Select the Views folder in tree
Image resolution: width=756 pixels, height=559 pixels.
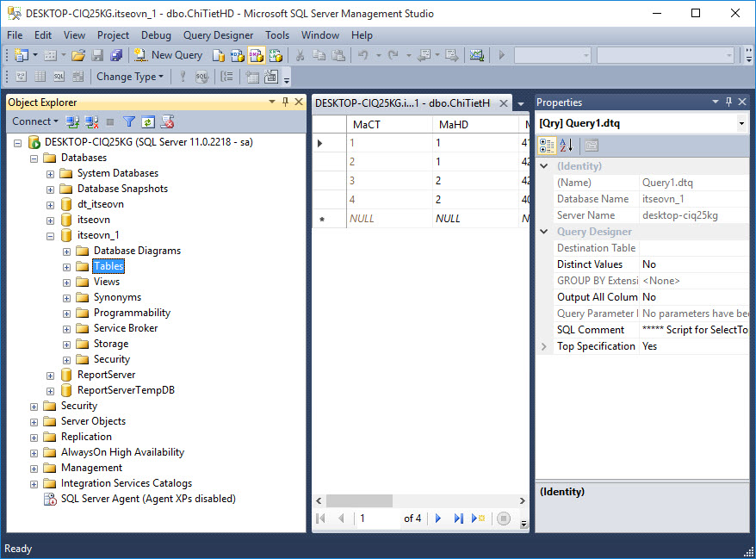click(107, 282)
